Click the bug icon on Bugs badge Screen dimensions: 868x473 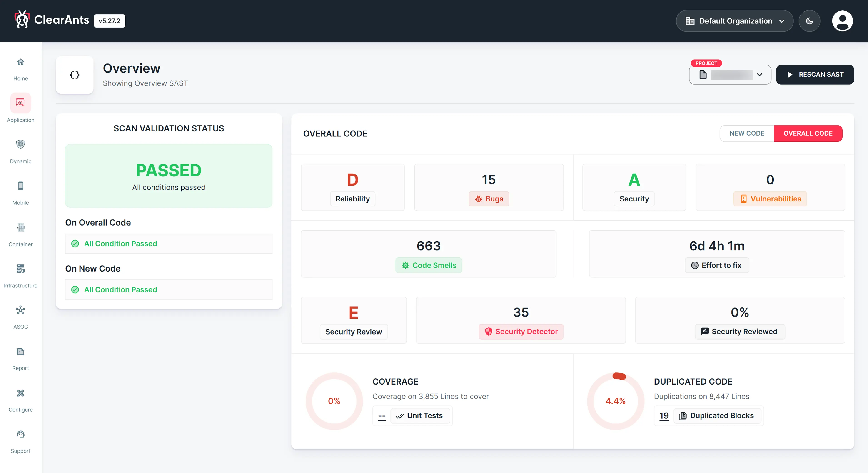pos(479,199)
